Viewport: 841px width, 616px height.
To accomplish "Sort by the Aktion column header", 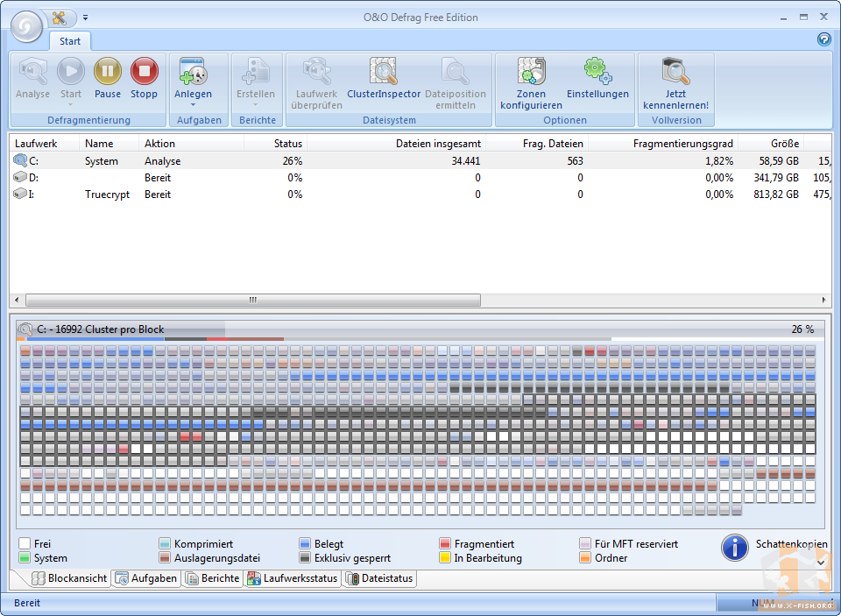I will [x=192, y=144].
